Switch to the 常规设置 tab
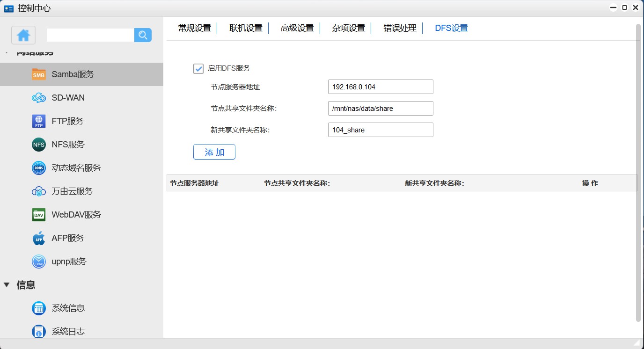 [x=195, y=28]
